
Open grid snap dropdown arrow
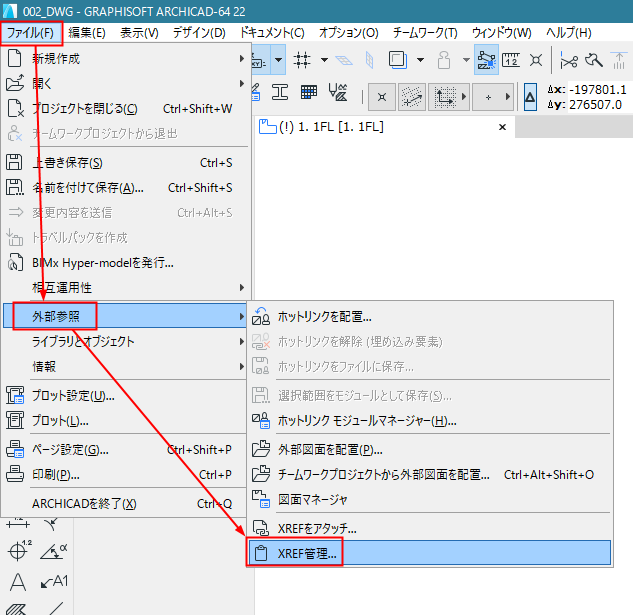(x=324, y=60)
